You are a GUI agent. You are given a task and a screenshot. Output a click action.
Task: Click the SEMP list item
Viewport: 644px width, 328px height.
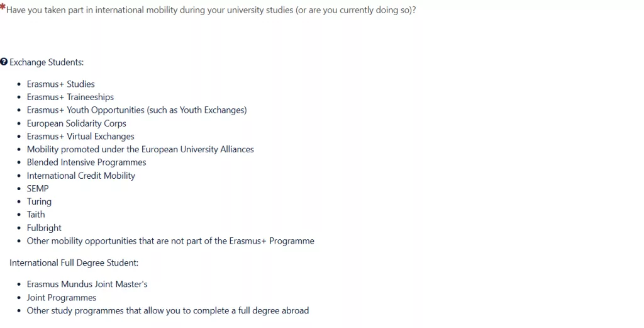tap(38, 189)
